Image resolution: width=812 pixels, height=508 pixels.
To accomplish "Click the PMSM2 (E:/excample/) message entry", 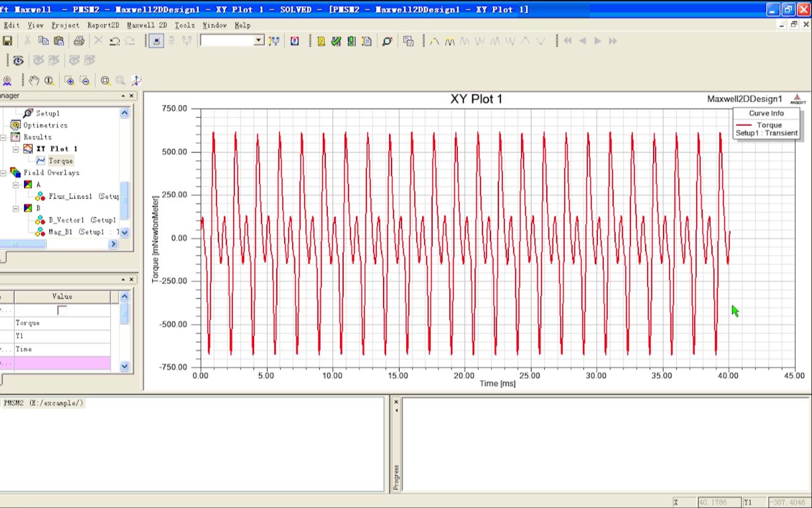I will pyautogui.click(x=43, y=403).
